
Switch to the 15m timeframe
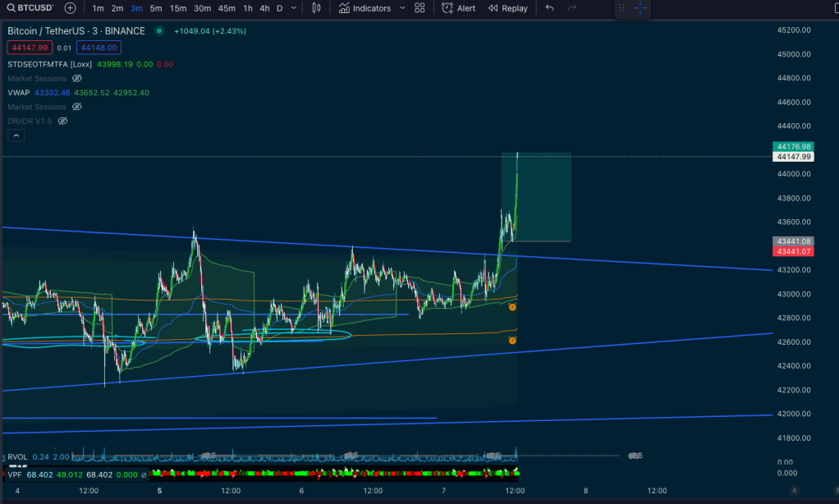point(177,8)
